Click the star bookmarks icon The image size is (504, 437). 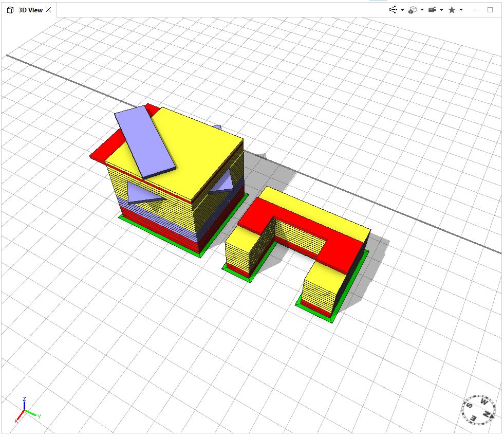pyautogui.click(x=452, y=10)
